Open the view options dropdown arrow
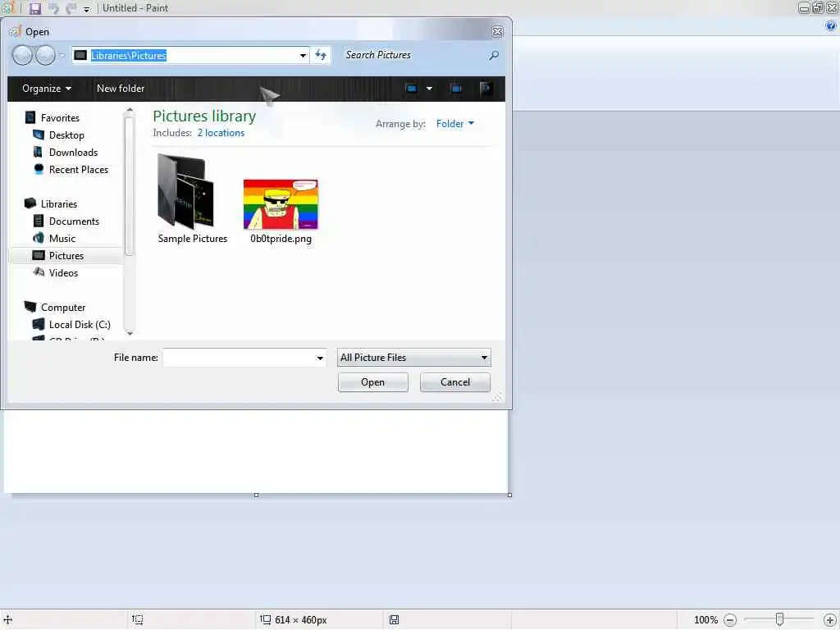 429,89
